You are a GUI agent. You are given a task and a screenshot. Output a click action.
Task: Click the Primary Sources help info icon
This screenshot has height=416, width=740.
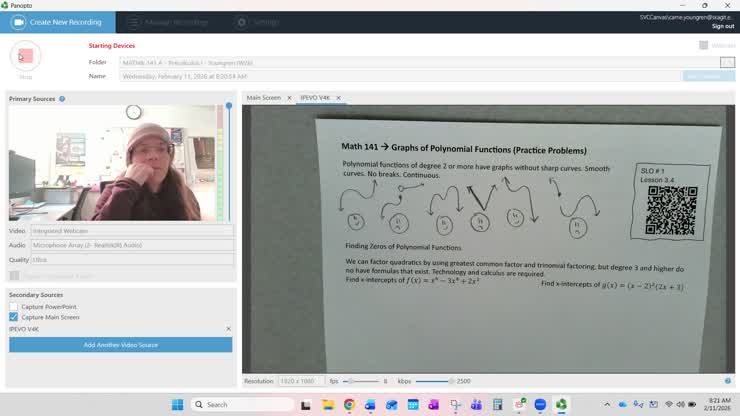pyautogui.click(x=62, y=99)
